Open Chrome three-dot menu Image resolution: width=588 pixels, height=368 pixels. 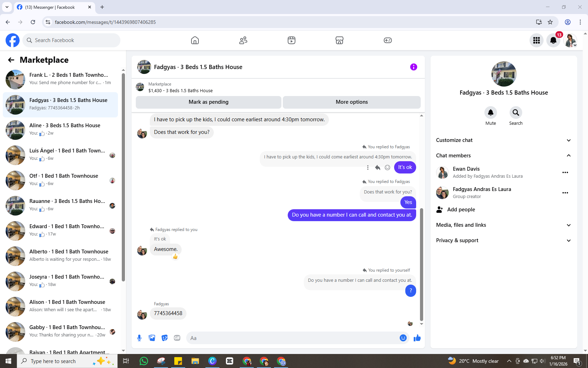coord(580,22)
